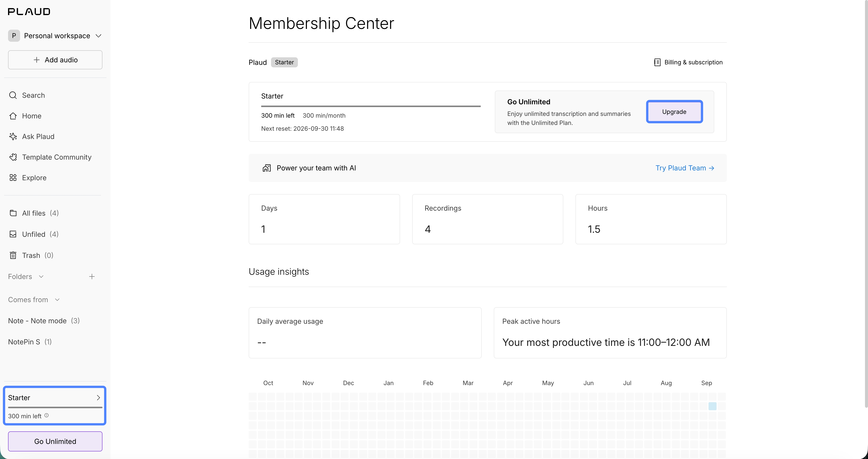Click the Membership Center heading
The image size is (868, 459).
pos(321,23)
